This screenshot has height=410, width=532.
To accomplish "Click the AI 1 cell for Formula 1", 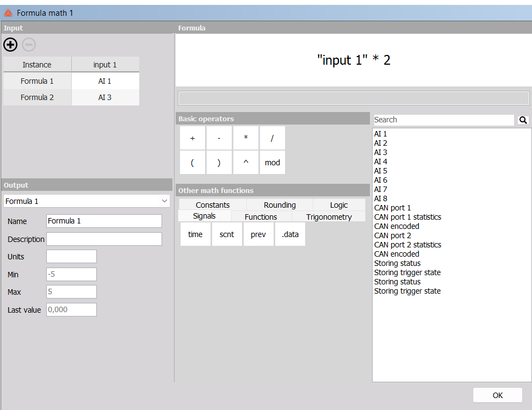I will [105, 81].
